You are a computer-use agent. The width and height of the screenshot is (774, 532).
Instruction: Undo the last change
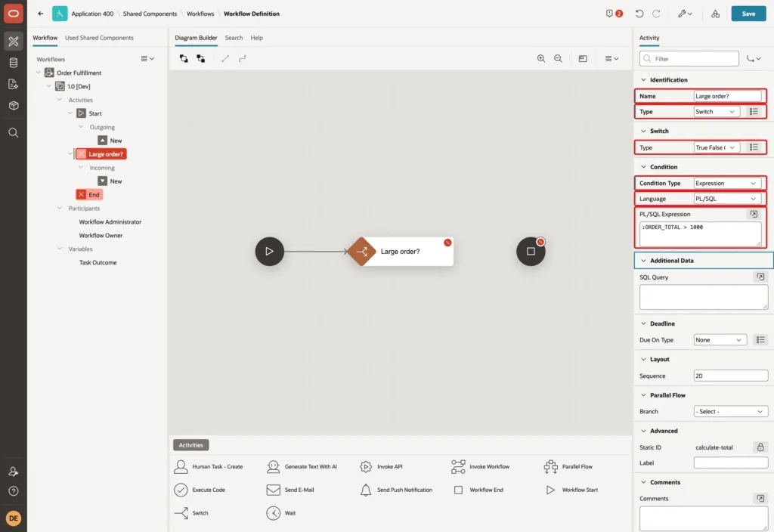click(x=639, y=14)
